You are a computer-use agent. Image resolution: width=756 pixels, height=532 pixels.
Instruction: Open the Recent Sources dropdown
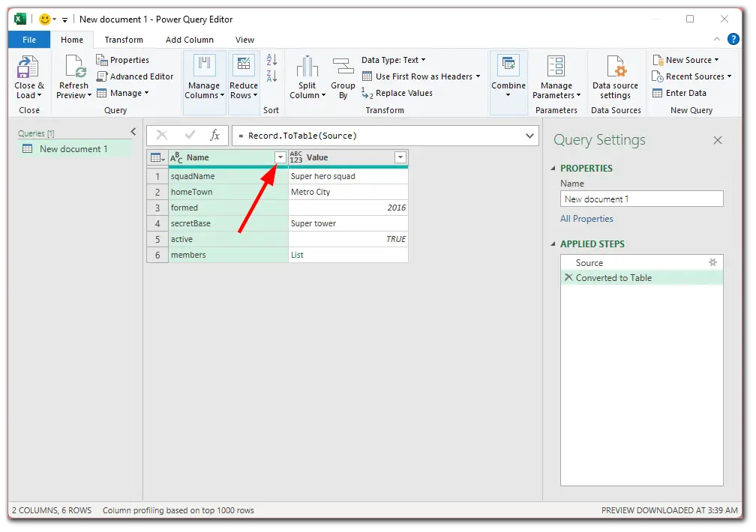point(691,76)
